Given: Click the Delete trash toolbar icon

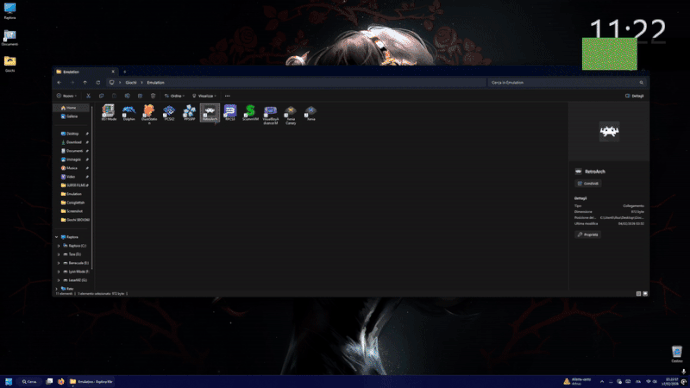Looking at the screenshot, I should pyautogui.click(x=153, y=95).
